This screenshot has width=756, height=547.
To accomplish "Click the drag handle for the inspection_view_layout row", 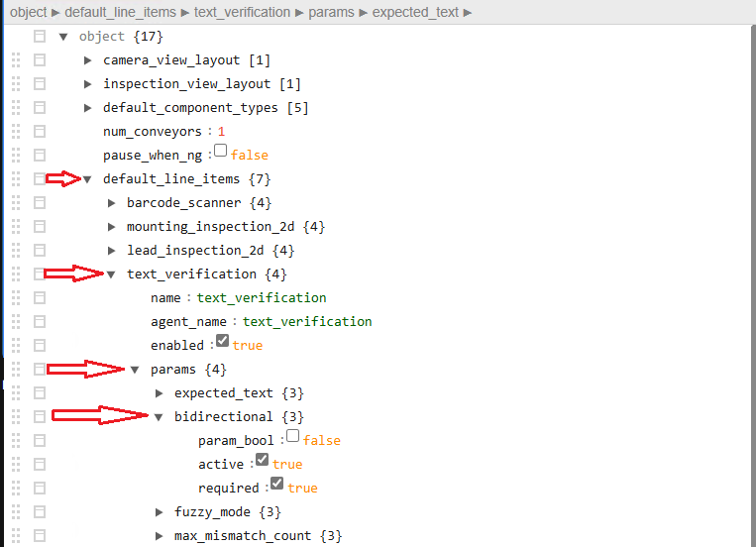I will pyautogui.click(x=15, y=83).
